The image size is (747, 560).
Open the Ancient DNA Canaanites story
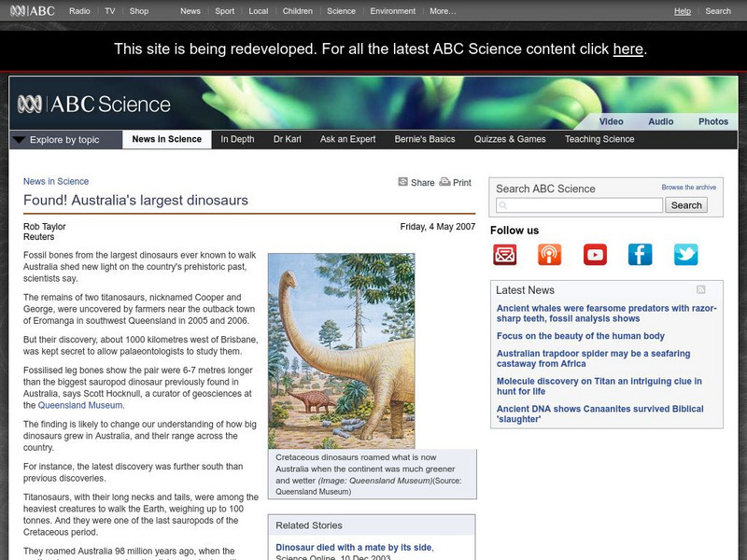pos(599,413)
